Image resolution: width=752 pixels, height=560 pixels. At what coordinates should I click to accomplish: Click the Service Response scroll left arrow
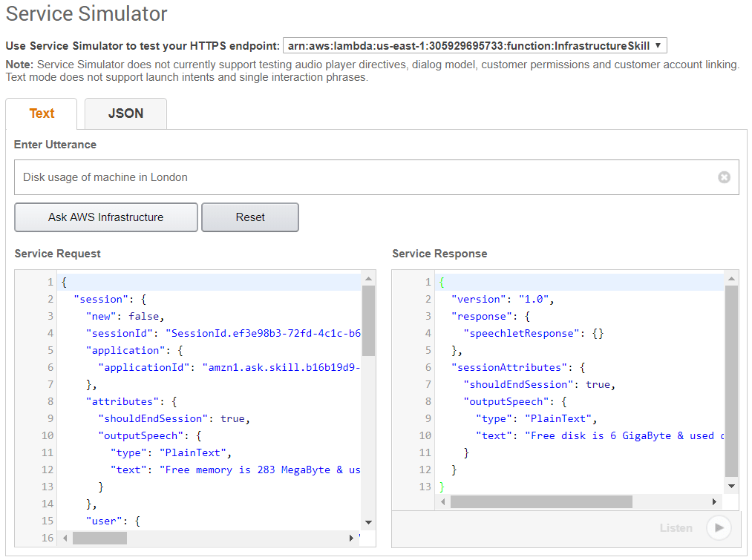[442, 501]
